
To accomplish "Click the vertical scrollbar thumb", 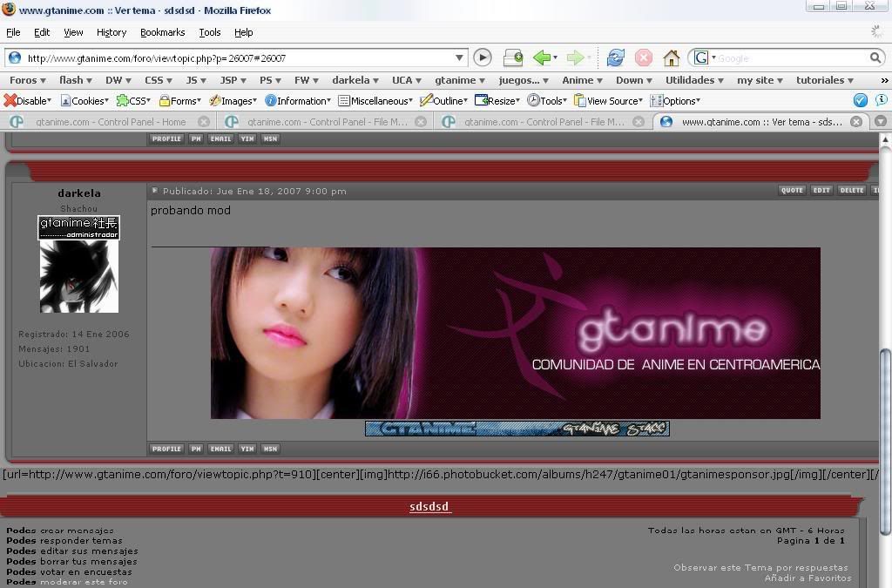I will pos(885,442).
